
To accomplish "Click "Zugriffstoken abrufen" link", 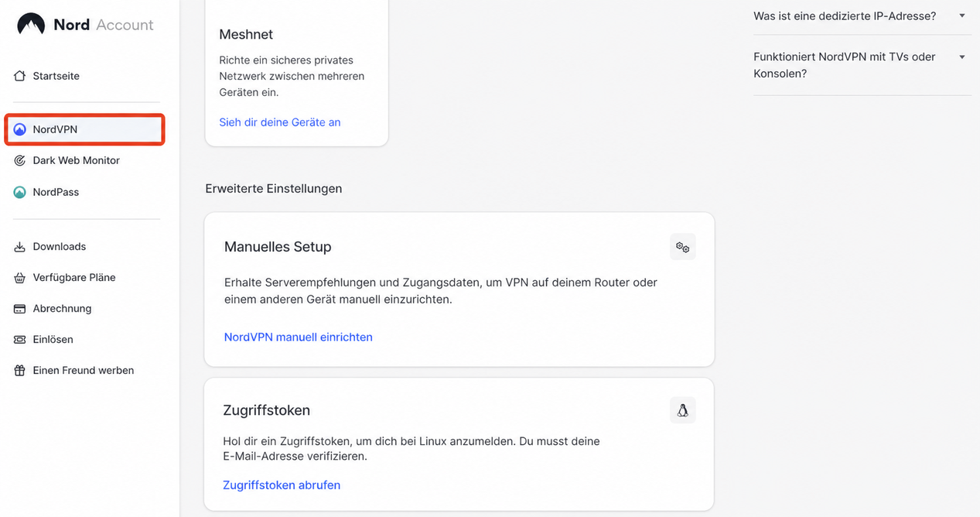I will click(x=282, y=485).
